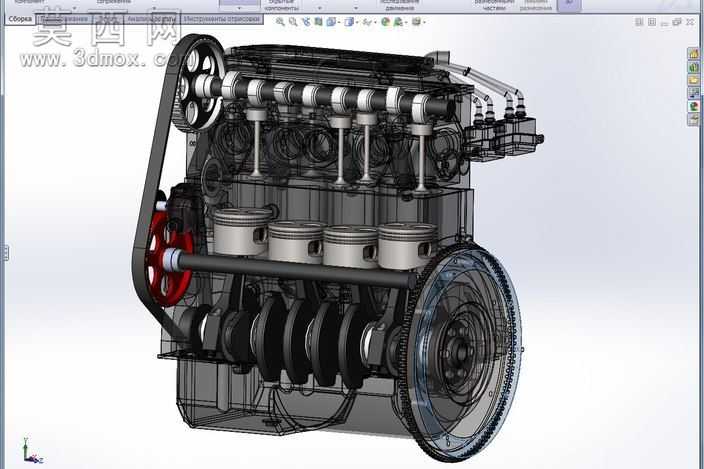The width and height of the screenshot is (704, 469).
Task: Switch to the Сборка tab
Action: coord(20,19)
